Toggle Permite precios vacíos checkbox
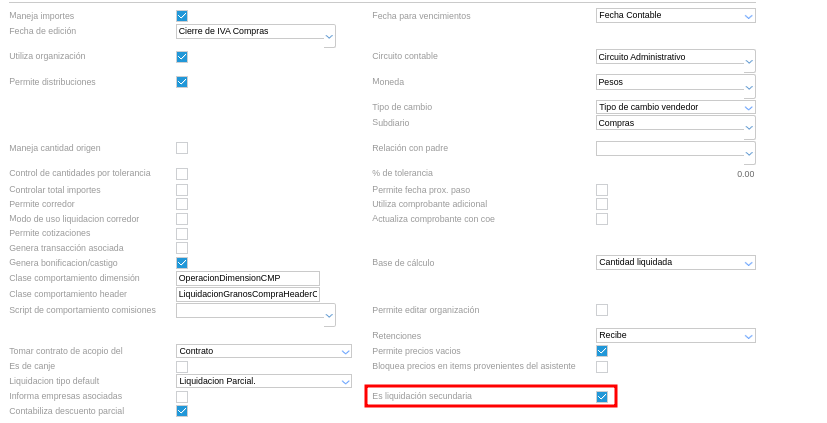 point(602,351)
